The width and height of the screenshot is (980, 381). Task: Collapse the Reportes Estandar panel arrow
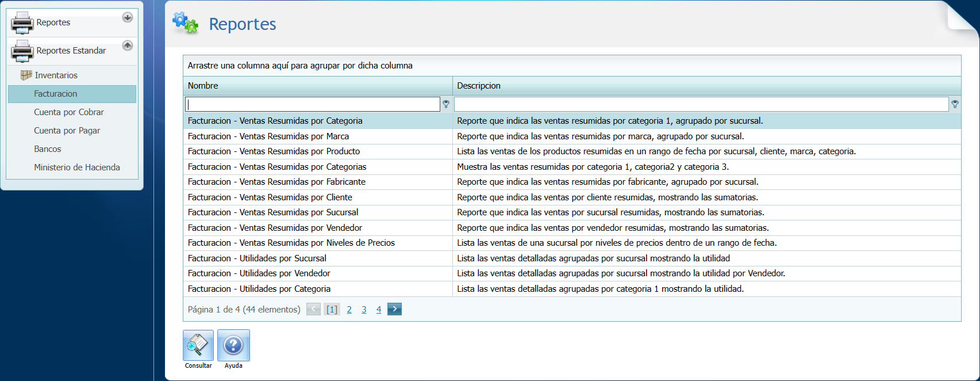pos(128,45)
